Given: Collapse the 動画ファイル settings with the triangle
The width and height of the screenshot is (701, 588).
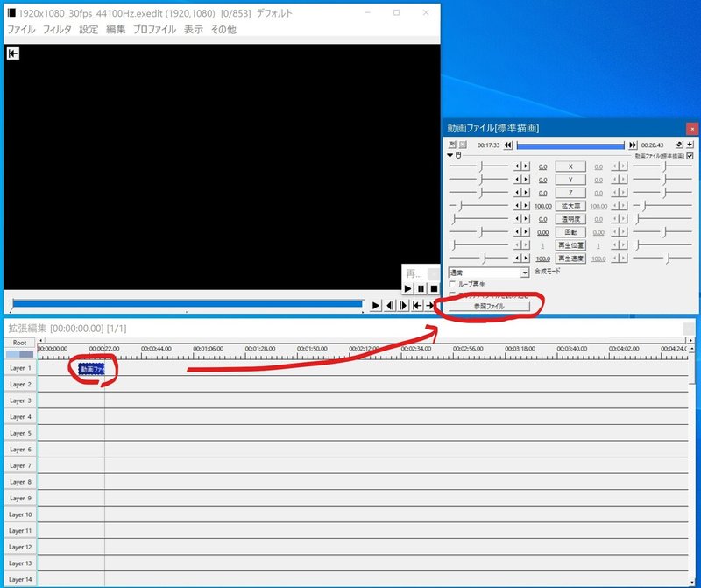Looking at the screenshot, I should point(450,155).
